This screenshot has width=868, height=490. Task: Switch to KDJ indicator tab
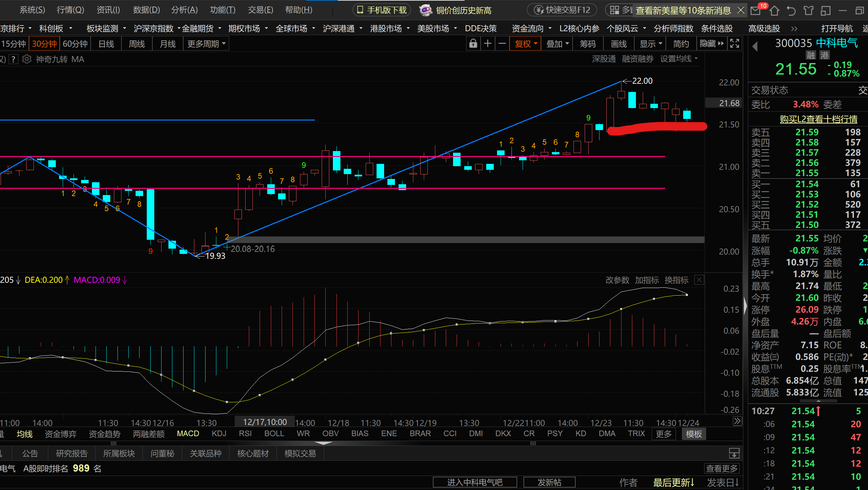pyautogui.click(x=219, y=434)
